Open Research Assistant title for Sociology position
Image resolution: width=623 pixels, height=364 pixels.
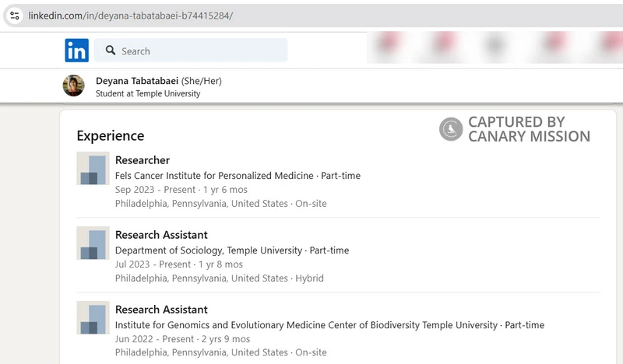point(161,235)
